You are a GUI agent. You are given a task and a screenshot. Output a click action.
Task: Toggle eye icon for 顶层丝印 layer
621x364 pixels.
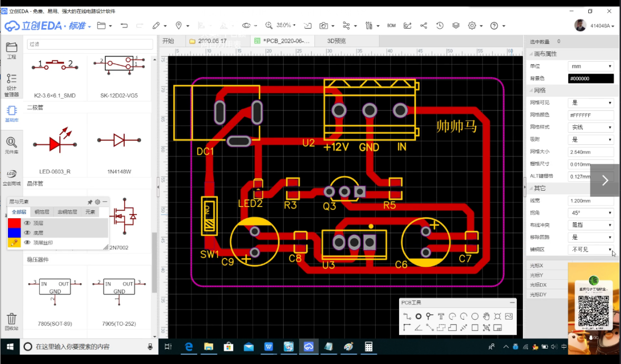27,242
